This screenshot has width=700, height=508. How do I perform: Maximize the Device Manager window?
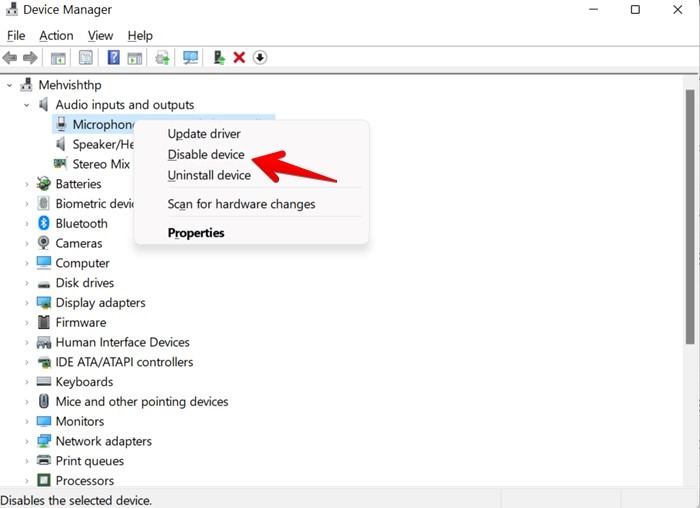(x=635, y=9)
